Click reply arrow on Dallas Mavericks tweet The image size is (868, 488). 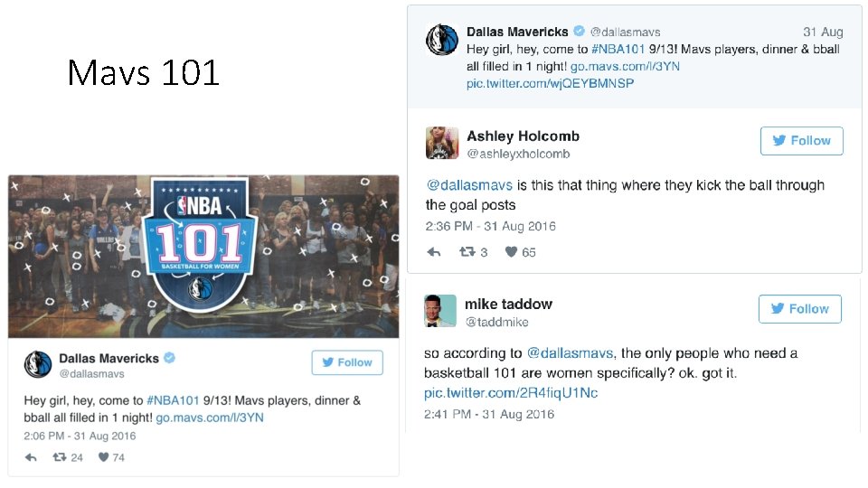32,457
